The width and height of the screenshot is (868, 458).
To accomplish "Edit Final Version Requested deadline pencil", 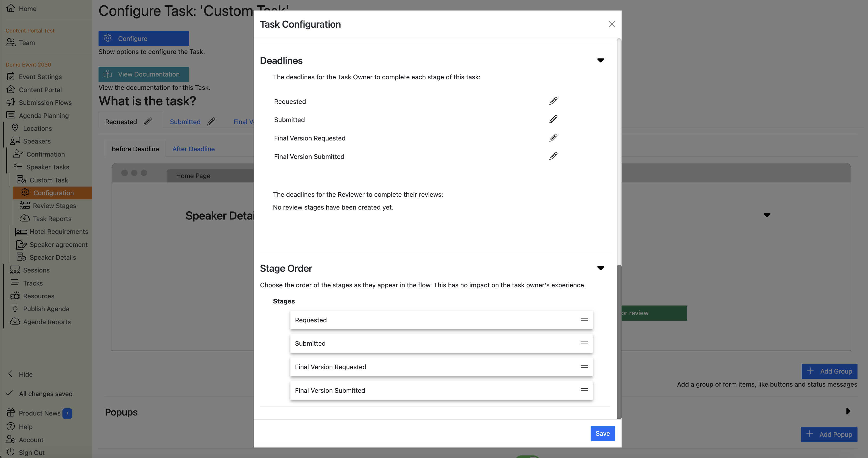I will click(553, 138).
